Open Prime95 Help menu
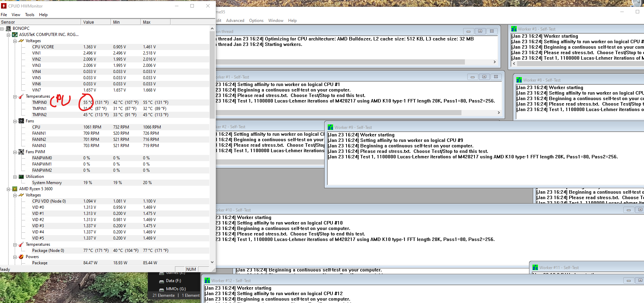Viewport: 644px width, 303px height. [292, 21]
